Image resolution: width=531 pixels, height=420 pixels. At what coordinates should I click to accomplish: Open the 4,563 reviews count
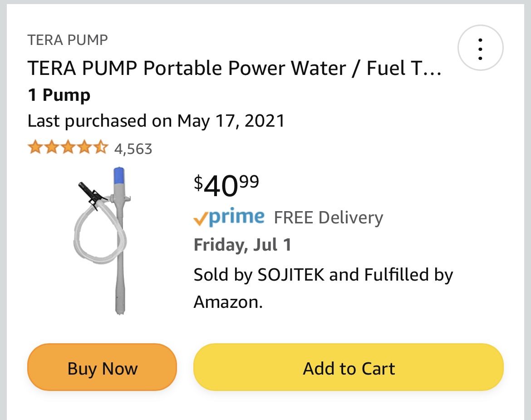coord(133,149)
